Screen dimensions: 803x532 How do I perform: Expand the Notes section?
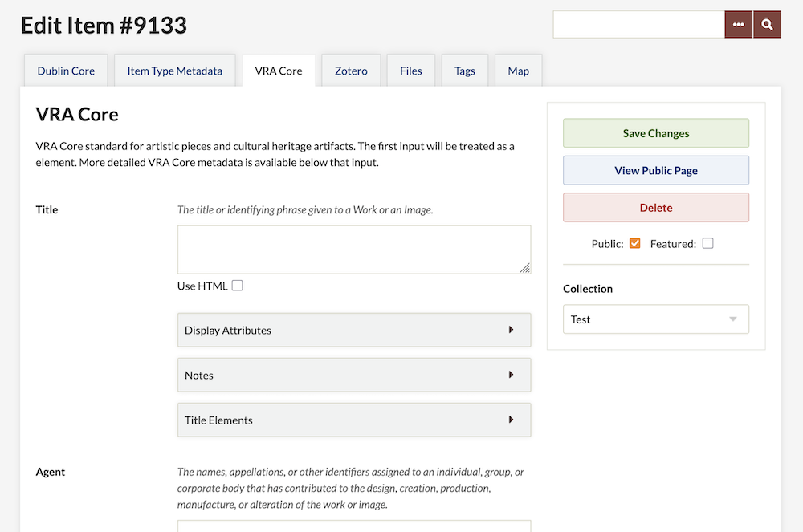click(353, 375)
